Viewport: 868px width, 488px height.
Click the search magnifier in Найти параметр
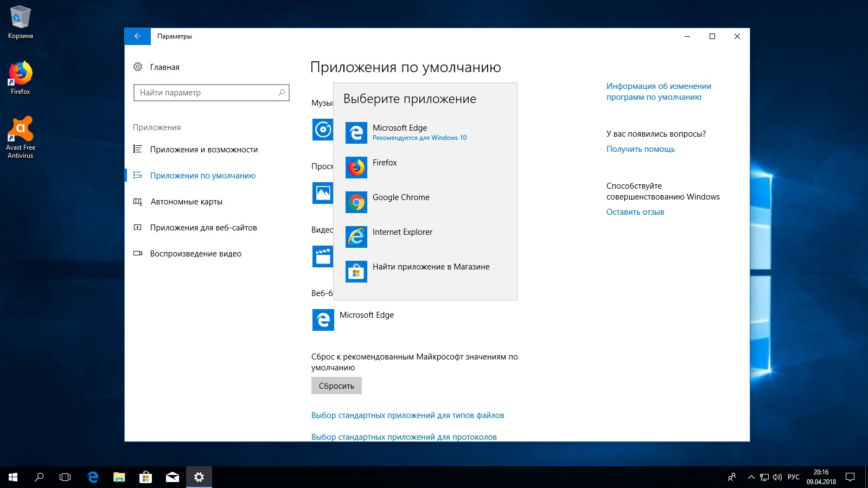click(x=281, y=93)
